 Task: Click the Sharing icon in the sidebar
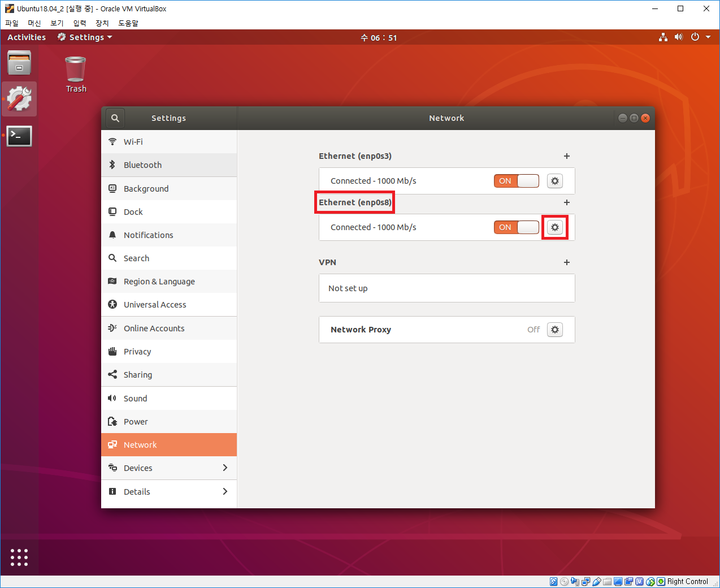[x=112, y=374]
